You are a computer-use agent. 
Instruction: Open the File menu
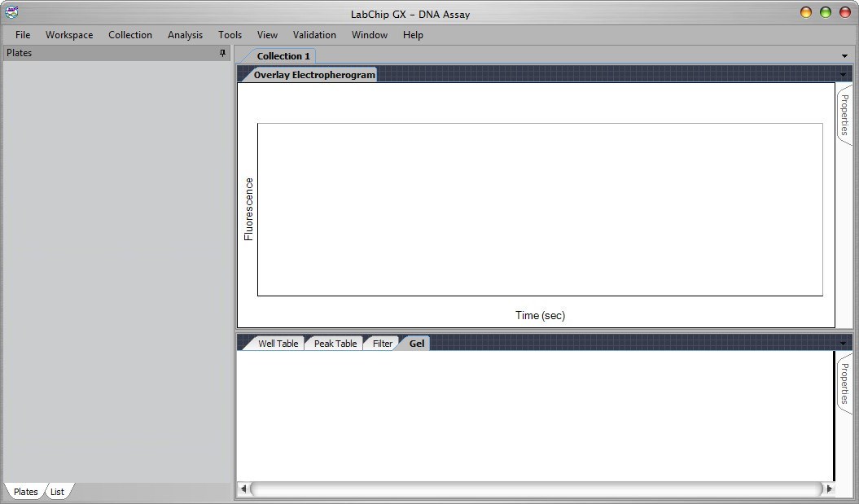tap(22, 34)
